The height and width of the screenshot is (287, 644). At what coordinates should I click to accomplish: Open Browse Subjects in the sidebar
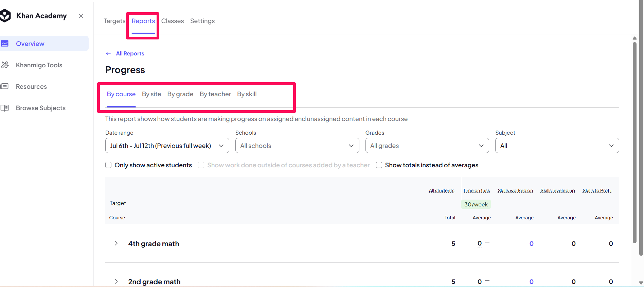coord(41,108)
